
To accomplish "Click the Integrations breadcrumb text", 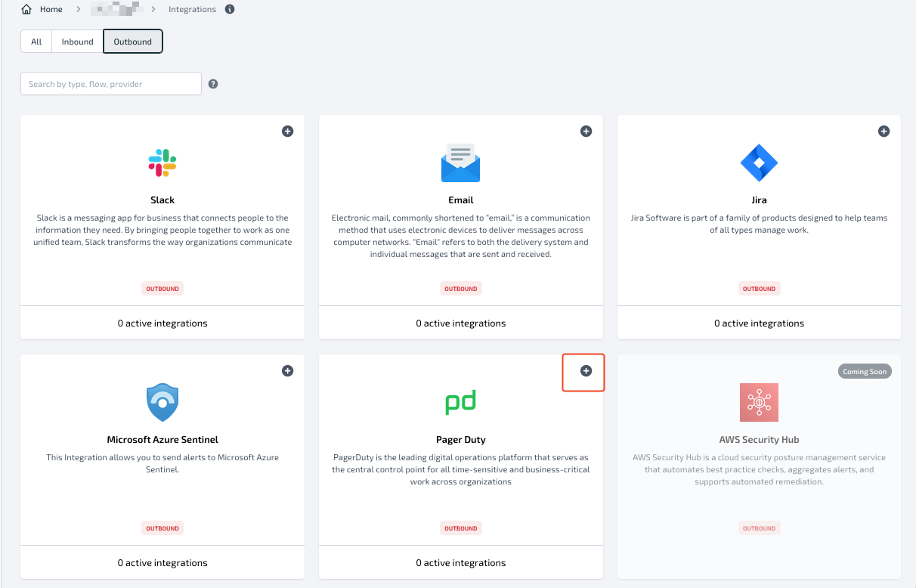I will pyautogui.click(x=192, y=10).
